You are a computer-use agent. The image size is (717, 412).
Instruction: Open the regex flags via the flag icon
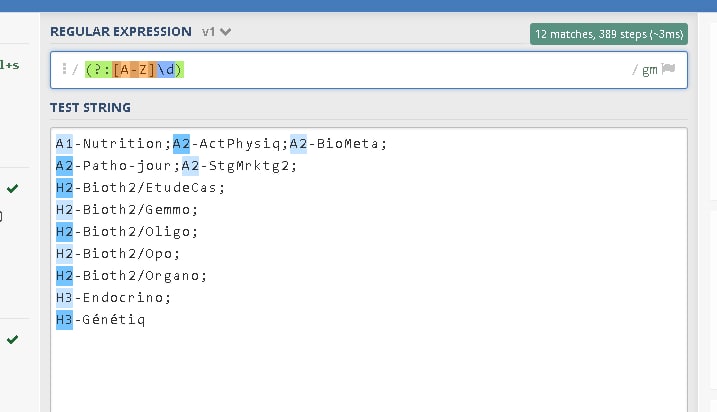pyautogui.click(x=668, y=69)
